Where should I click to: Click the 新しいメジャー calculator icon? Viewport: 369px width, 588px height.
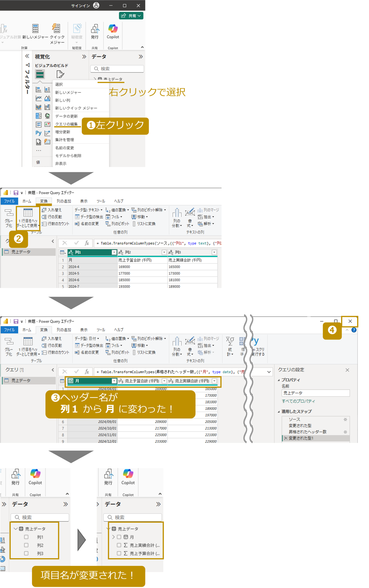(x=35, y=28)
